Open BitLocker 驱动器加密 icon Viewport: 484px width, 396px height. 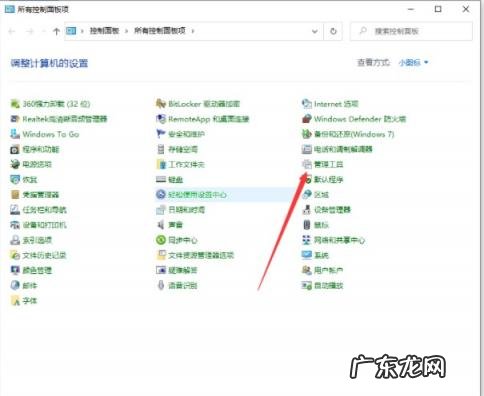pos(161,104)
